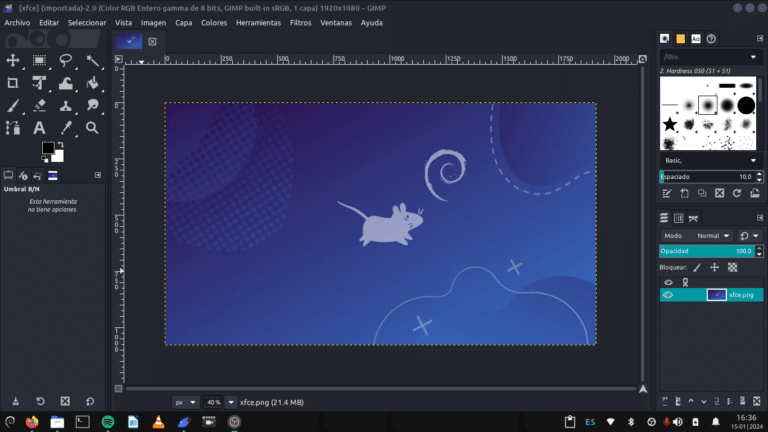The height and width of the screenshot is (432, 768).
Task: Launch Firefox from the taskbar
Action: pos(32,422)
